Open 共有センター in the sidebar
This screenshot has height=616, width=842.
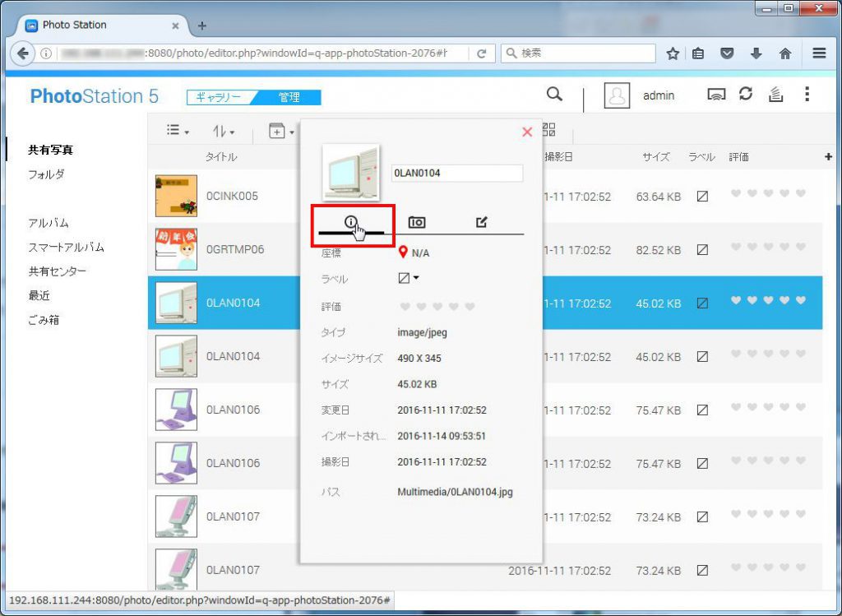click(57, 271)
